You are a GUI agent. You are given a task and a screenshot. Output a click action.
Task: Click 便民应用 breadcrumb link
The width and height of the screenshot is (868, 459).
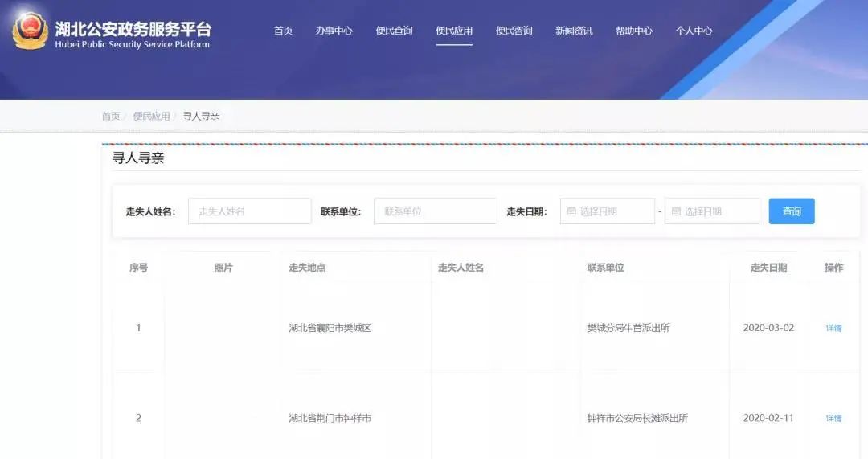(x=151, y=116)
